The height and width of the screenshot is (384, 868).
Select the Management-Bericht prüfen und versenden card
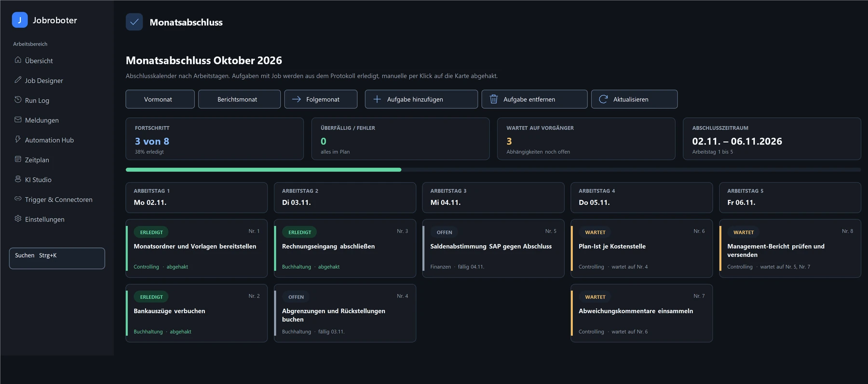(x=790, y=249)
